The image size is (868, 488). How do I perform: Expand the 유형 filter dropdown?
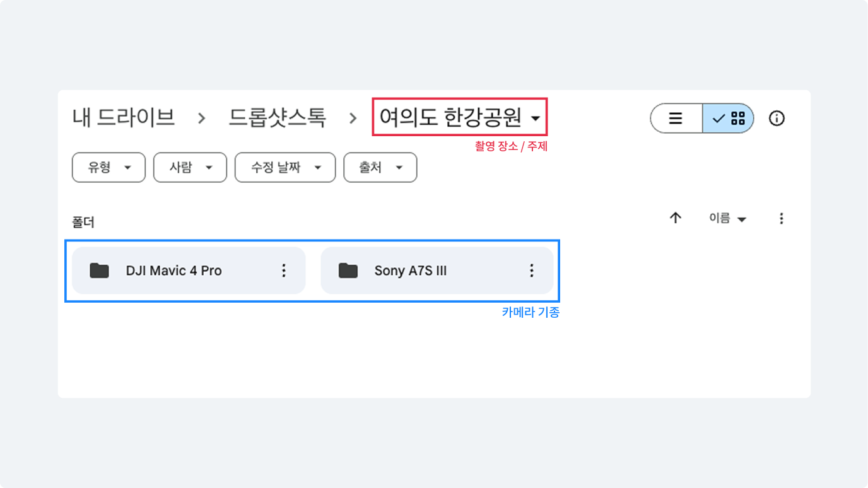pyautogui.click(x=108, y=168)
